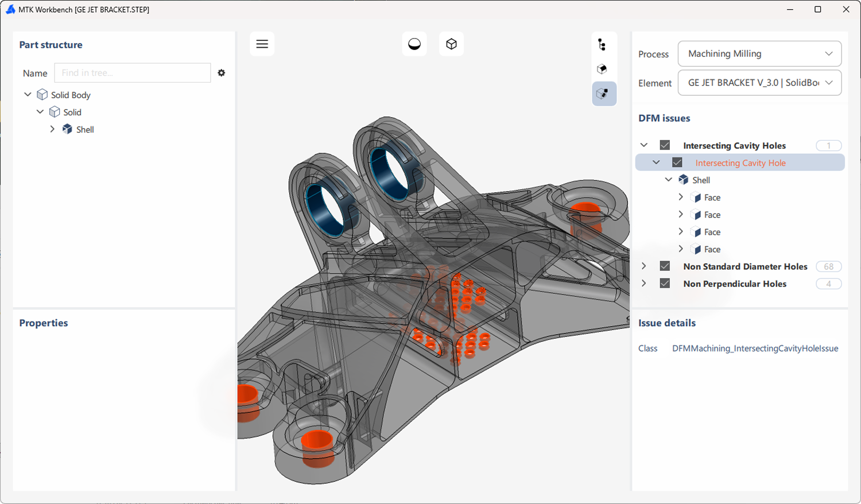This screenshot has width=861, height=504.
Task: Click the MTK Workbench logo in the title bar
Action: pos(10,9)
